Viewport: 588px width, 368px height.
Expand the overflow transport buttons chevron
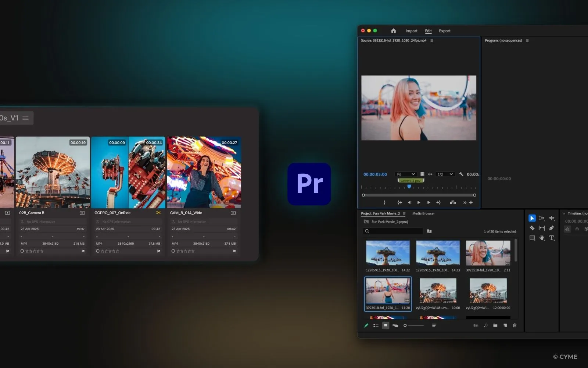click(x=465, y=202)
